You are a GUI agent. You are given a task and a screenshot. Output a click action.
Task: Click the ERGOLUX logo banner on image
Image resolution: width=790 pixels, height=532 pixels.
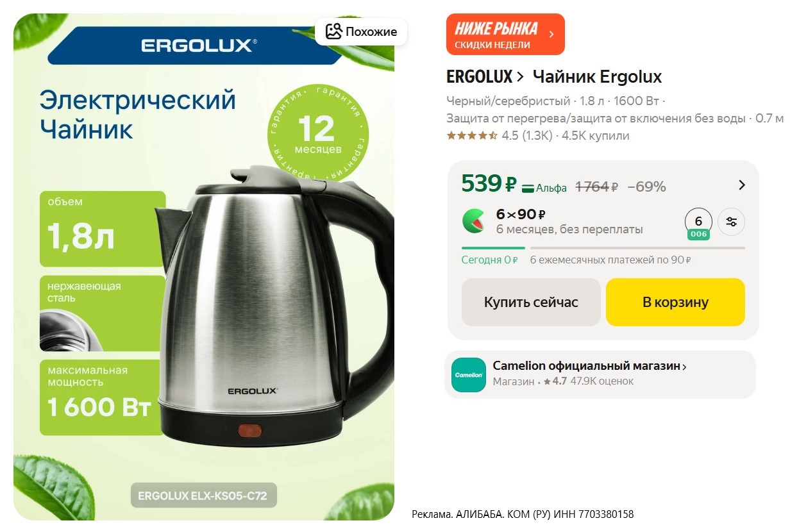[199, 45]
